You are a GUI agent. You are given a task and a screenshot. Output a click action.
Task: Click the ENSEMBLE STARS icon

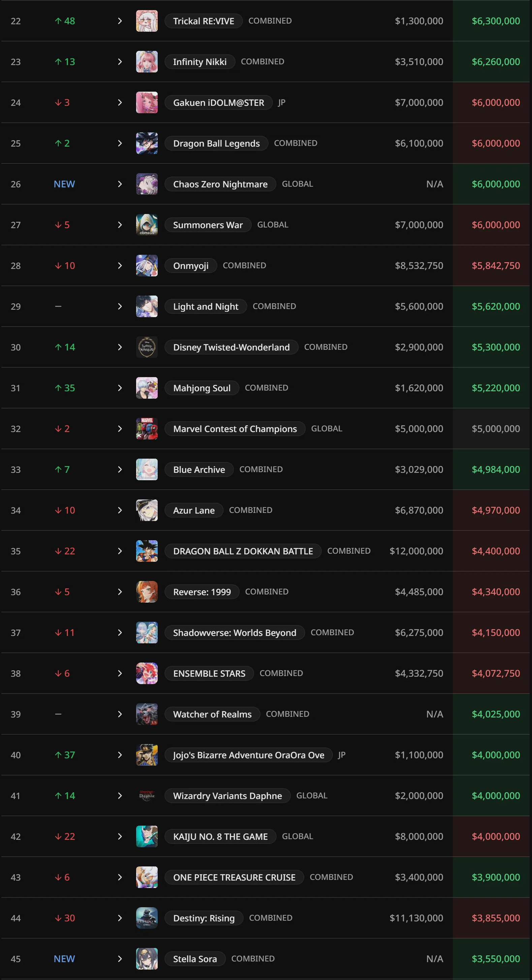(x=147, y=673)
